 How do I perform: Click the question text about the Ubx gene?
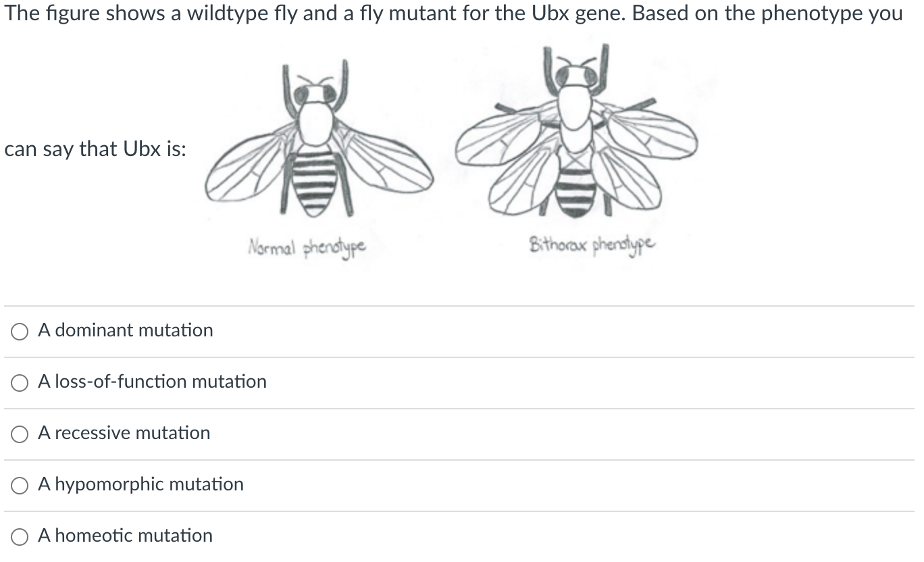click(x=453, y=12)
